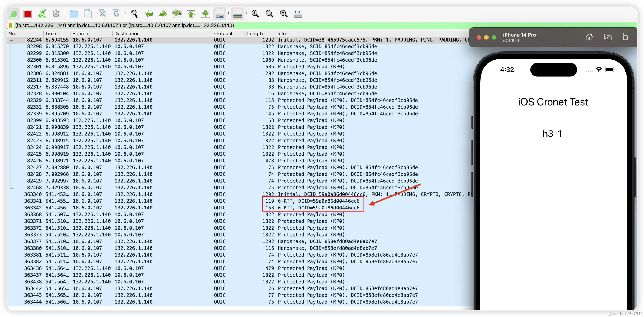Image resolution: width=644 pixels, height=317 pixels.
Task: Restart the current capture
Action: [42, 14]
